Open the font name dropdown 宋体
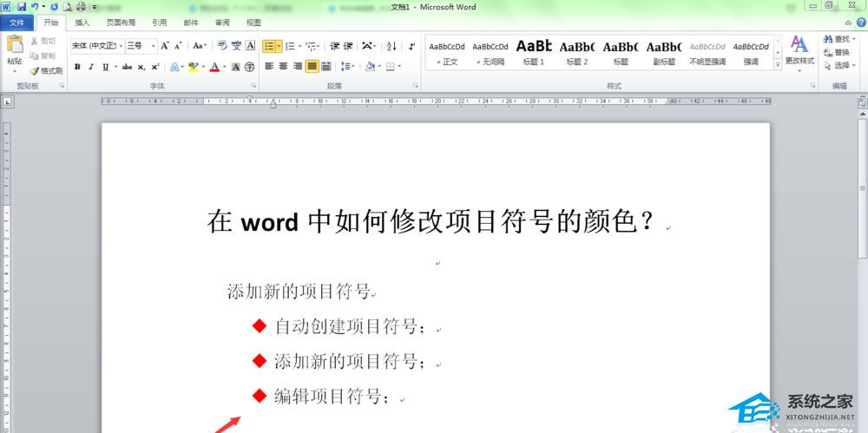The height and width of the screenshot is (433, 868). coord(121,46)
